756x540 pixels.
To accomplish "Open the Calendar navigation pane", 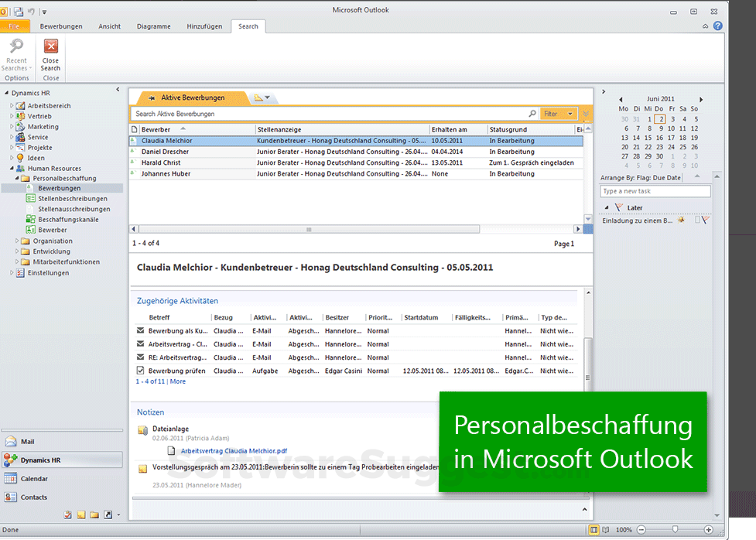I will pos(33,479).
